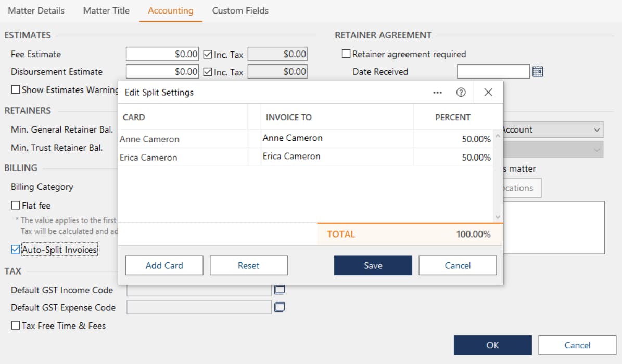Screen dimensions: 622x364
Task: Toggle Inc. Tax checkbox for Fee Estimate
Action: (x=208, y=54)
